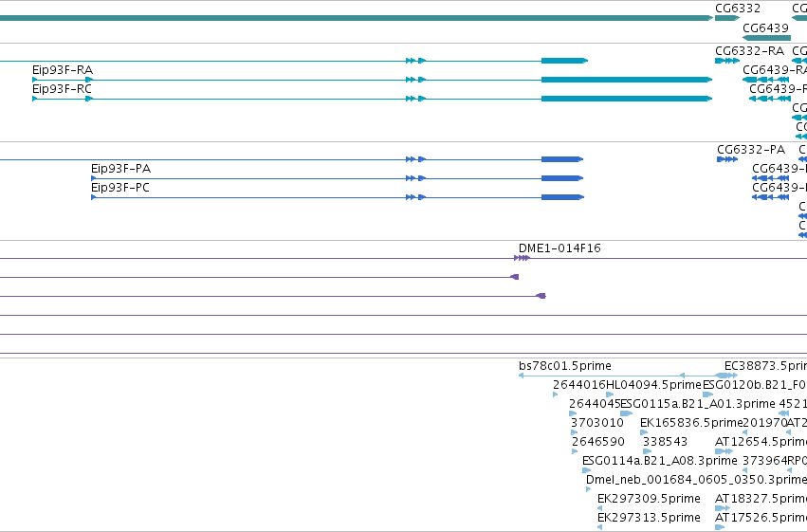The height and width of the screenshot is (532, 807).
Task: Click the Dmel_neb_001684_0605_0350.3prime label
Action: tap(696, 480)
